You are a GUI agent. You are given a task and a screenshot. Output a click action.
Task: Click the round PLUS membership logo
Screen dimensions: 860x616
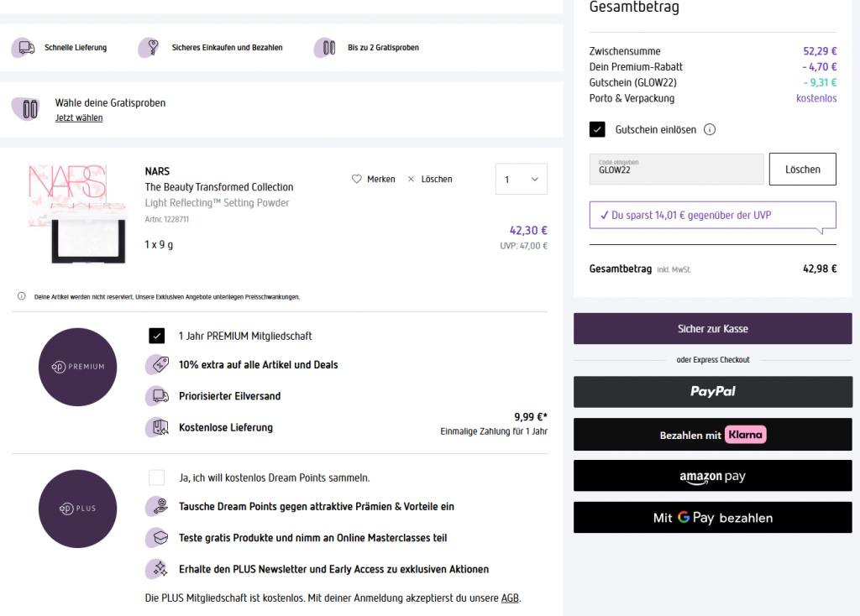77,509
